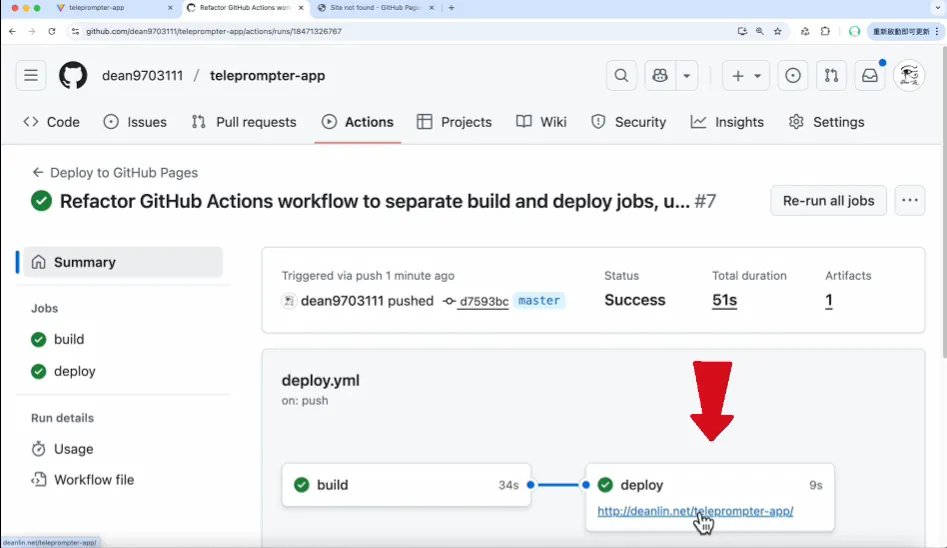
Task: Open the Wiki tab
Action: (541, 122)
